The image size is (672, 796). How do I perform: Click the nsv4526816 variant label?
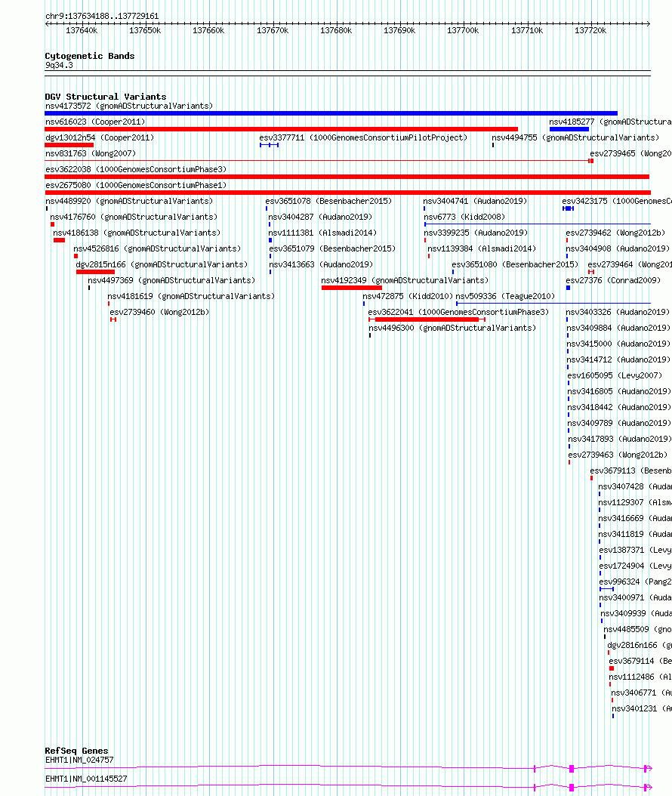[x=157, y=248]
